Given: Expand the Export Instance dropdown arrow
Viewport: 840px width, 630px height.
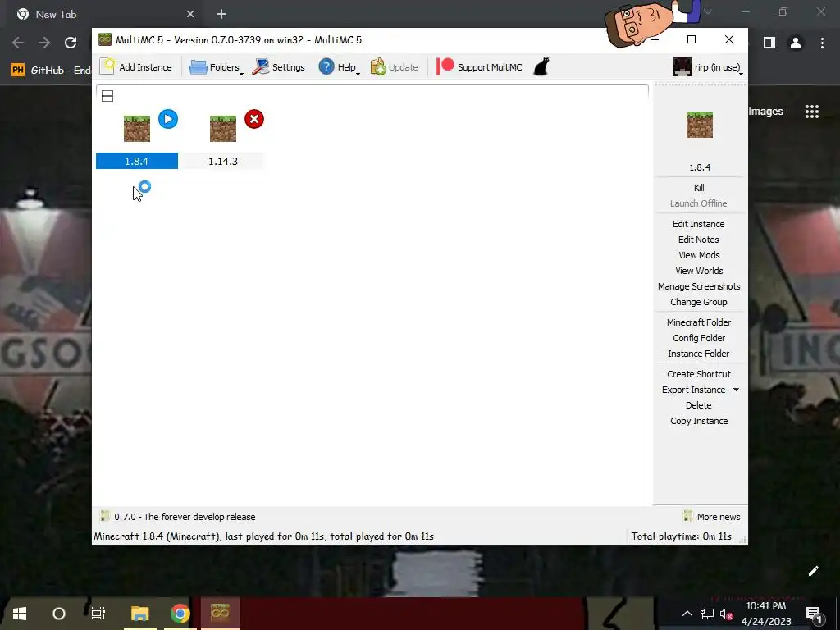Looking at the screenshot, I should pos(736,390).
